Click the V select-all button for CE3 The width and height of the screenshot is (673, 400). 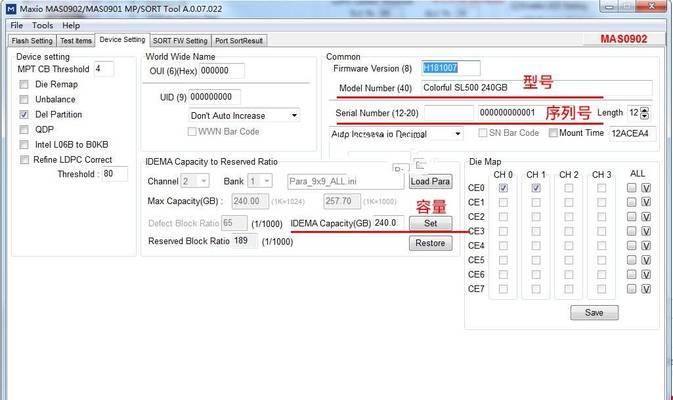point(646,231)
